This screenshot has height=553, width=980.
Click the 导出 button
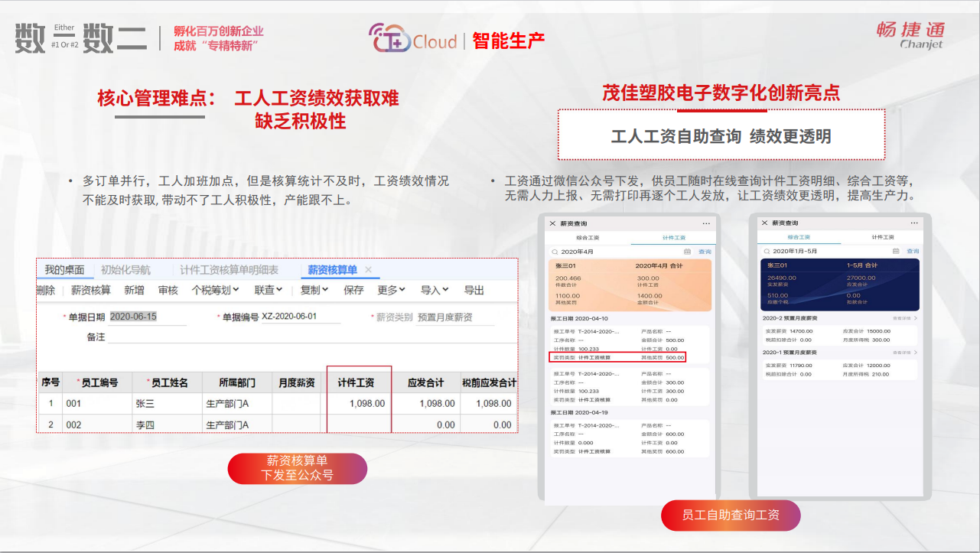(x=474, y=290)
